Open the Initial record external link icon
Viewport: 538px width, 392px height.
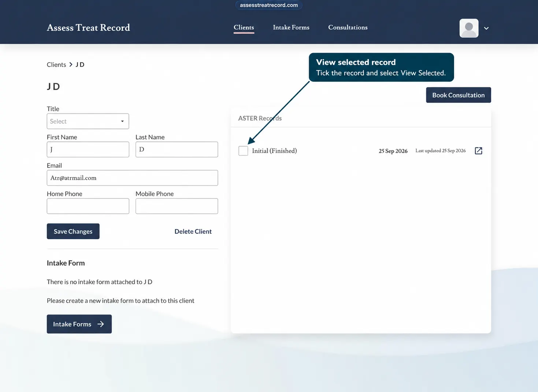coord(478,151)
